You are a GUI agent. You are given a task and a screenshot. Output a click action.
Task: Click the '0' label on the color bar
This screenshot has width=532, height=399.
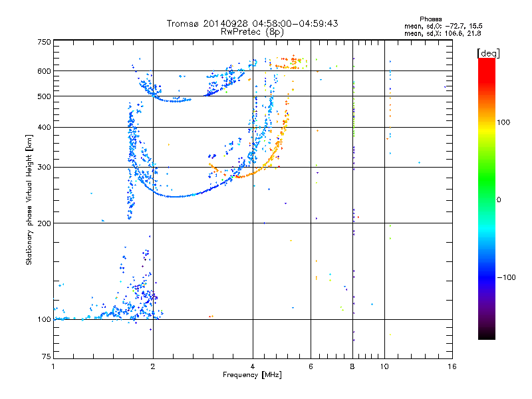click(499, 200)
